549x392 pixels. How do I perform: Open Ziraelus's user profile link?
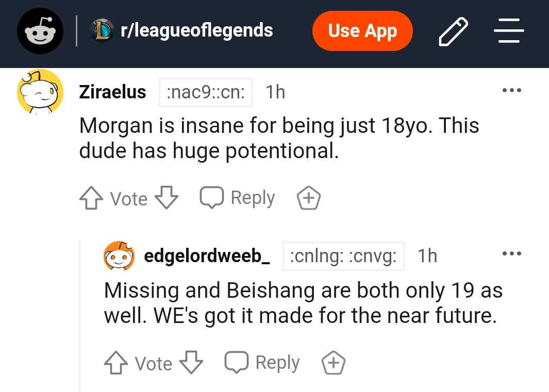click(x=112, y=92)
